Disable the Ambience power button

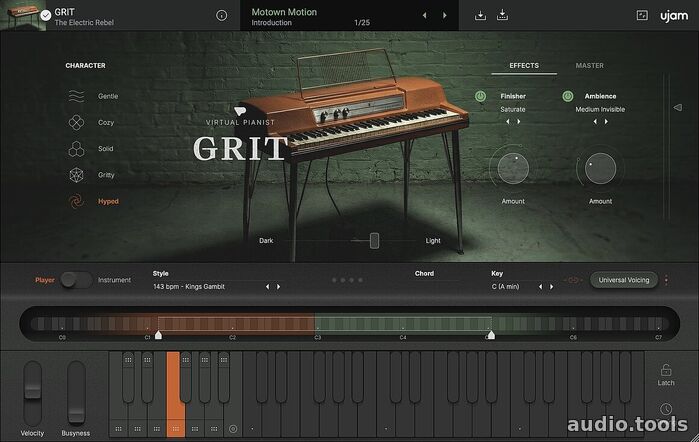(567, 96)
